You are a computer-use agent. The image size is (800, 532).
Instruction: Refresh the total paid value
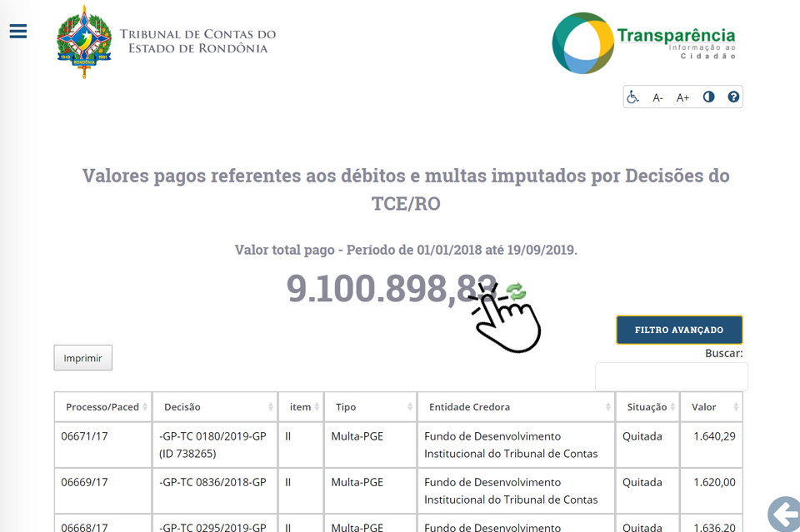click(517, 291)
